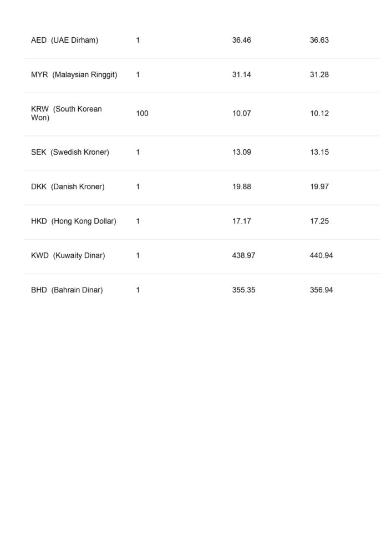This screenshot has height=555, width=392.
Task: Click the AED (UAE Dirham) currency label
Action: [64, 41]
